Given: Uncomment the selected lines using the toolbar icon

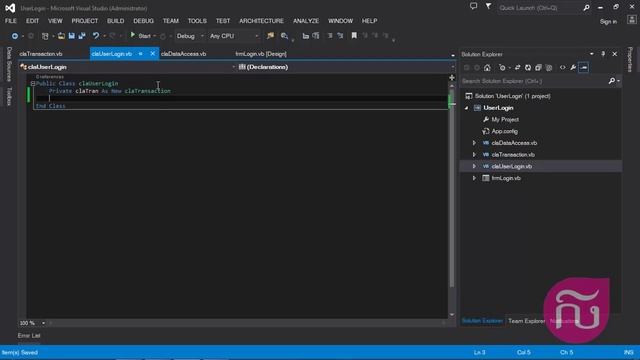Looking at the screenshot, I should click(x=340, y=36).
